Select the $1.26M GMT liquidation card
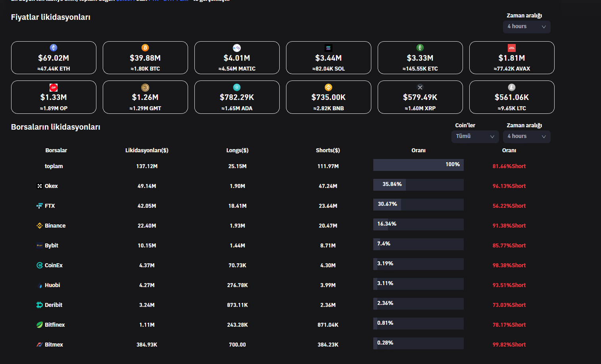Image resolution: width=601 pixels, height=364 pixels. click(145, 97)
